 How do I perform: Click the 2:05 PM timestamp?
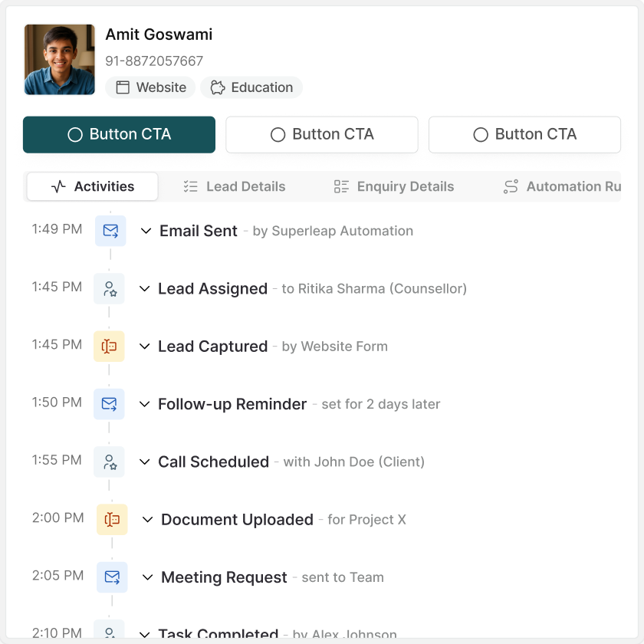pyautogui.click(x=58, y=576)
